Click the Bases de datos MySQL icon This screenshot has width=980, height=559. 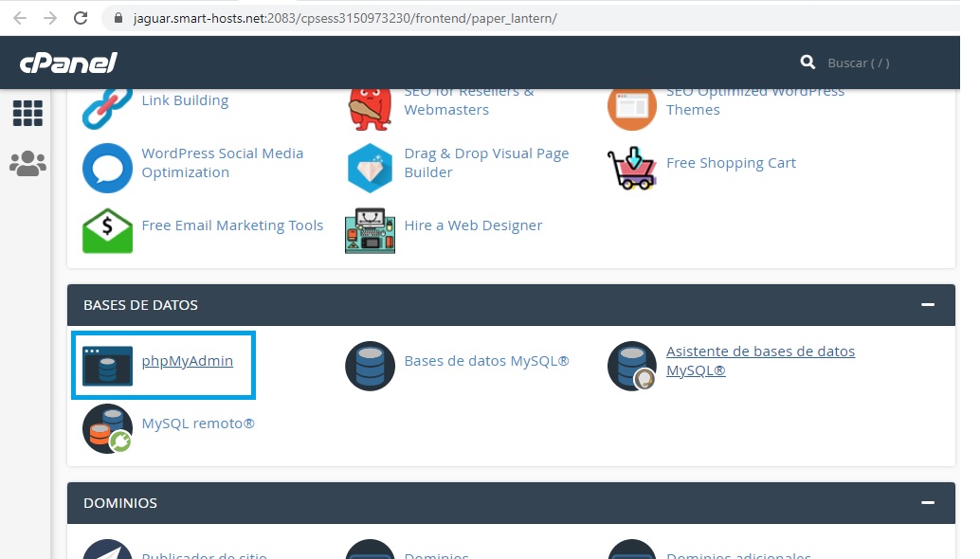(x=370, y=366)
